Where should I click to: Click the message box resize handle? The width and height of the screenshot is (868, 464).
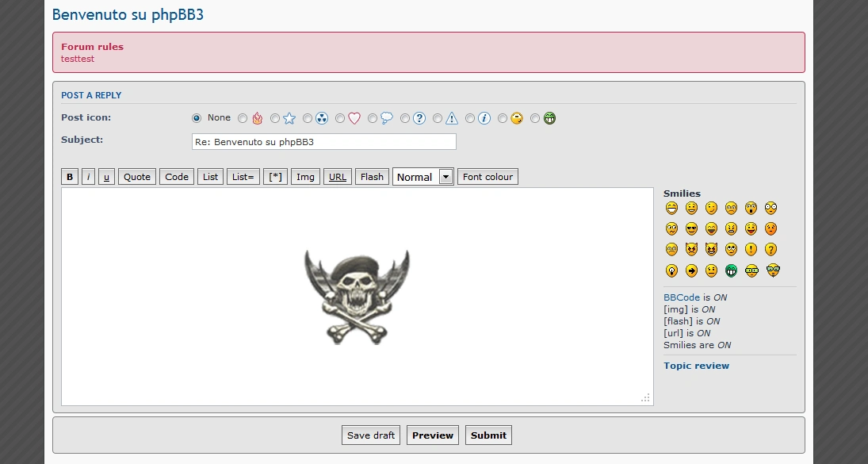click(645, 397)
